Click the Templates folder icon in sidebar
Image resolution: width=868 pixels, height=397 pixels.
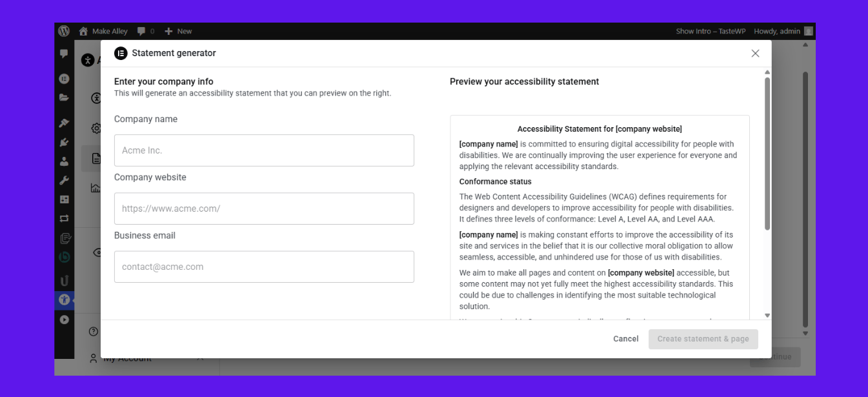click(x=64, y=97)
